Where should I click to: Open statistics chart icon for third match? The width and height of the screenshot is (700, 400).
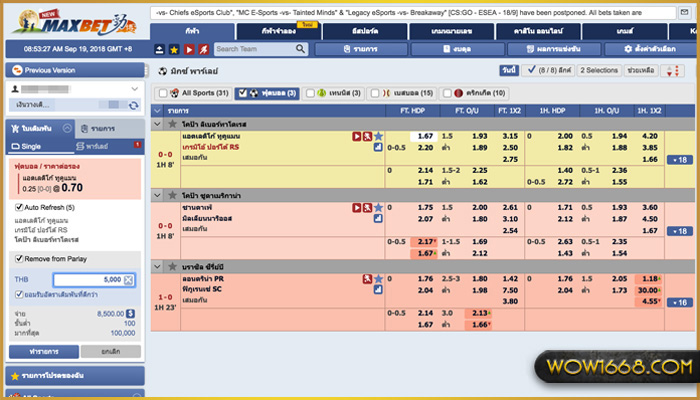point(378,290)
